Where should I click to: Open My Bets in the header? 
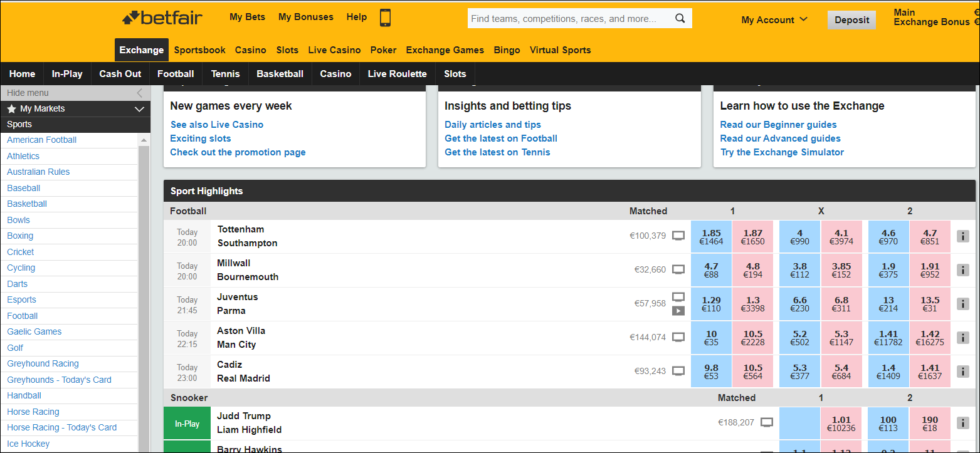click(x=247, y=17)
